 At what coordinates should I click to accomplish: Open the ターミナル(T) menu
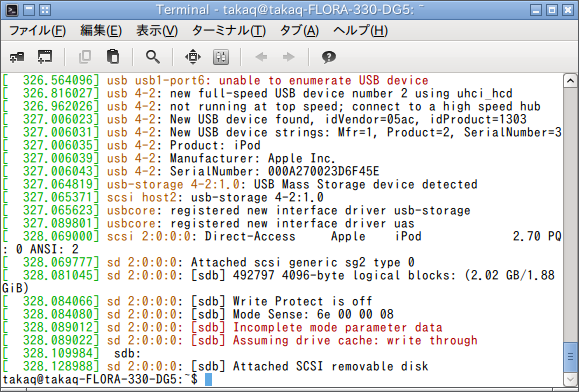(x=229, y=30)
